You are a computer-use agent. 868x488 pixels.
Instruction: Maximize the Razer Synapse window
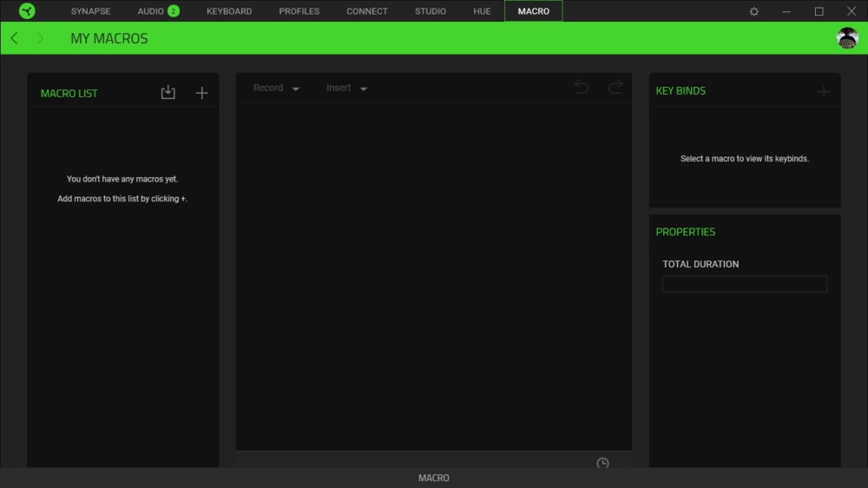(819, 11)
